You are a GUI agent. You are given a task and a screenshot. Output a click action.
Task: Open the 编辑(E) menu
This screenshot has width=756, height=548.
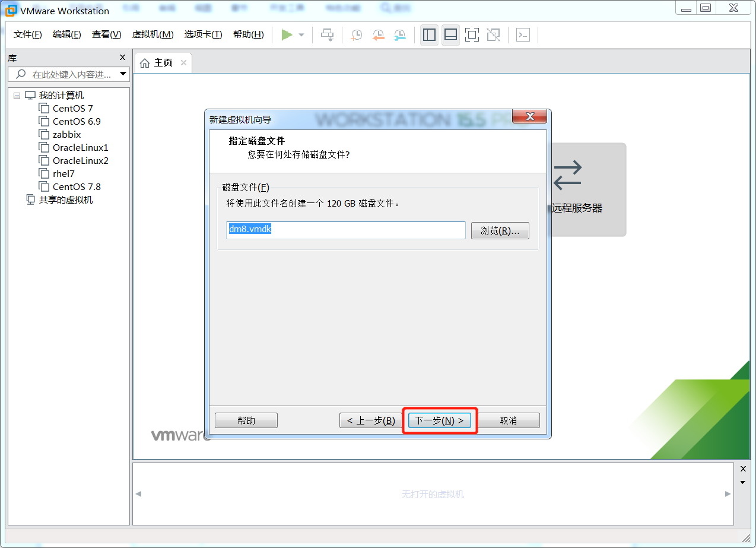tap(67, 34)
